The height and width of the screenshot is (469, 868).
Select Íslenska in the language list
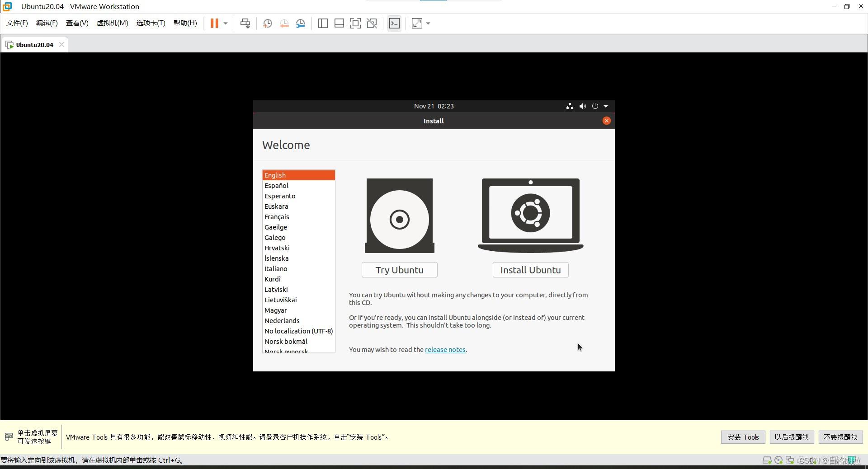298,258
